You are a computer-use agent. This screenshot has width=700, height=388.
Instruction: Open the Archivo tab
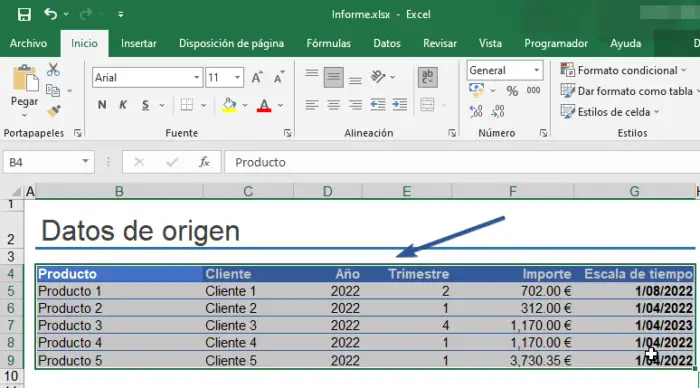point(28,43)
